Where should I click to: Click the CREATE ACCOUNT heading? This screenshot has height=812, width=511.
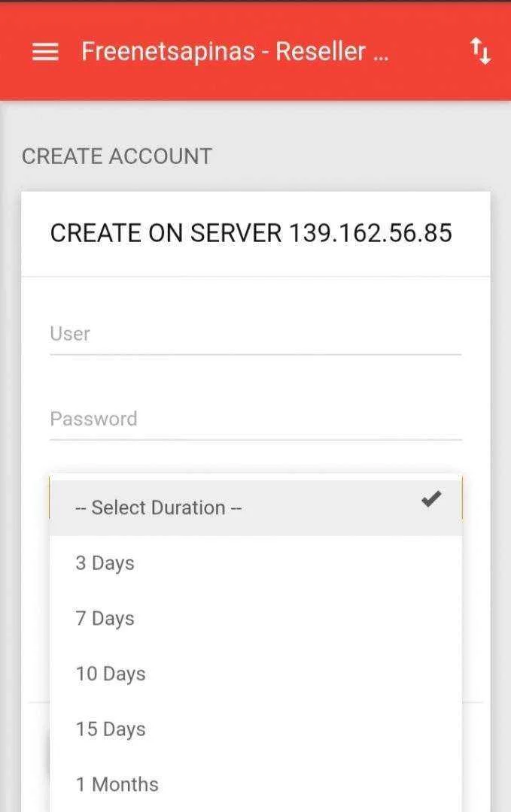point(117,156)
